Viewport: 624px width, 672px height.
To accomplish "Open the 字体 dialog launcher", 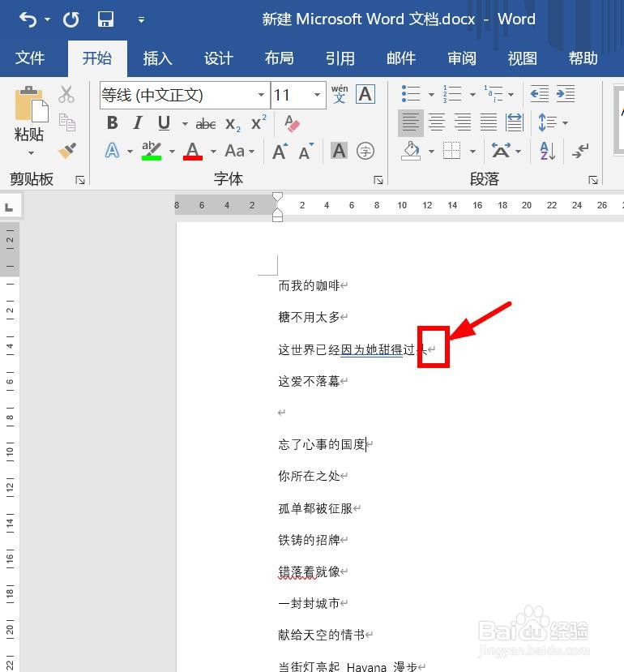I will (x=378, y=180).
